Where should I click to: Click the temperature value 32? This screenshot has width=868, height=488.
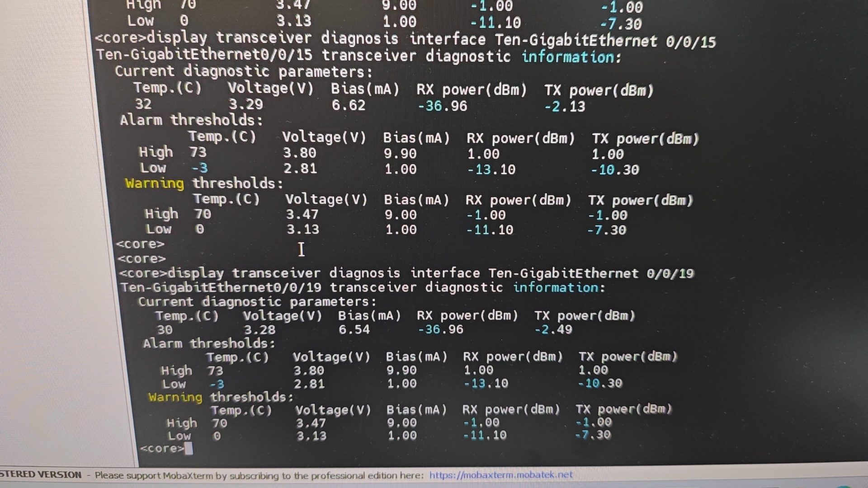click(143, 104)
